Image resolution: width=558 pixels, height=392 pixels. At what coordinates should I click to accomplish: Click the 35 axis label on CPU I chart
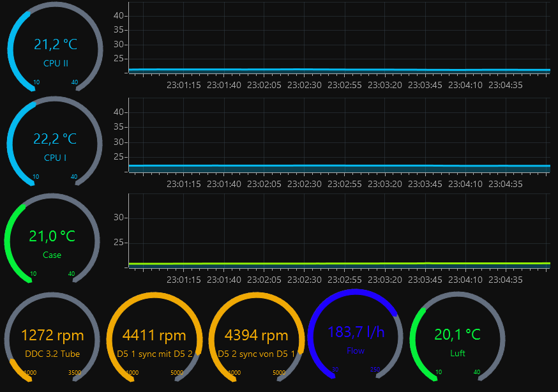(119, 127)
